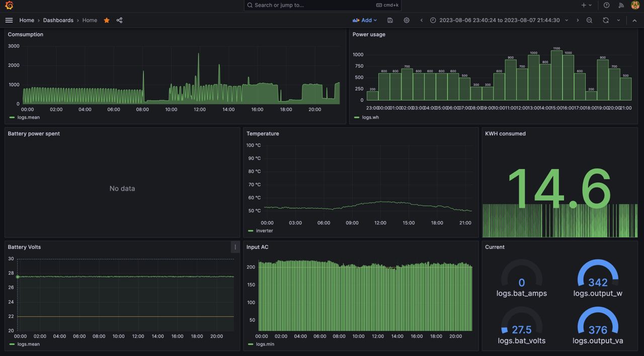Move time range backwards with left arrow
Screen dimensions: 644x356
coord(422,20)
